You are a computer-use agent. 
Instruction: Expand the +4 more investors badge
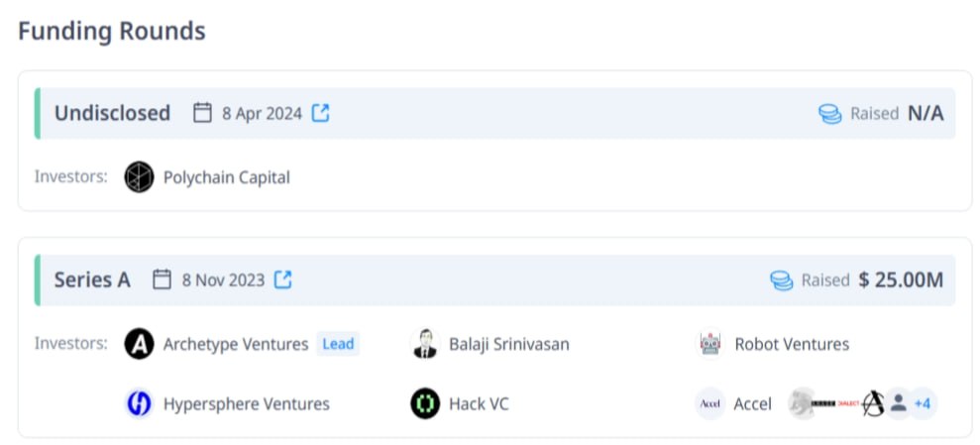point(922,403)
